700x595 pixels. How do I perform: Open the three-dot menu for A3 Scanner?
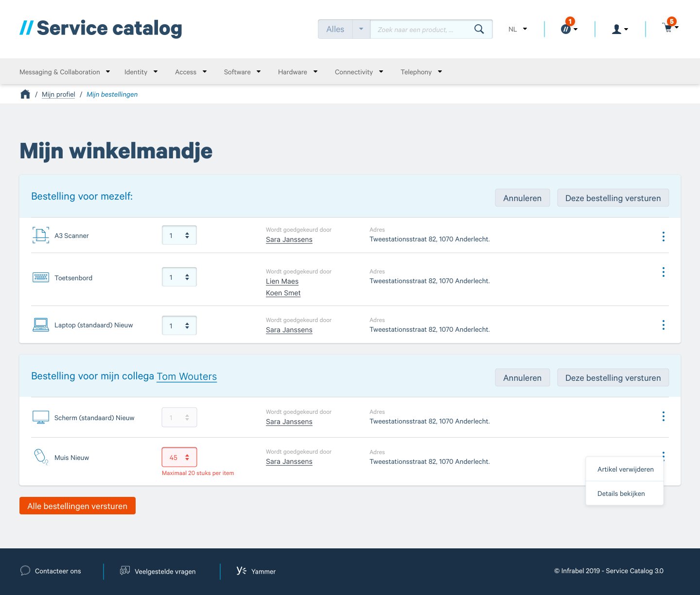tap(663, 237)
